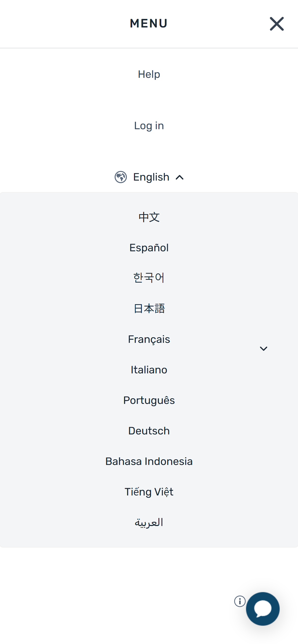Click the globe language icon
Image resolution: width=298 pixels, height=644 pixels.
(x=121, y=177)
